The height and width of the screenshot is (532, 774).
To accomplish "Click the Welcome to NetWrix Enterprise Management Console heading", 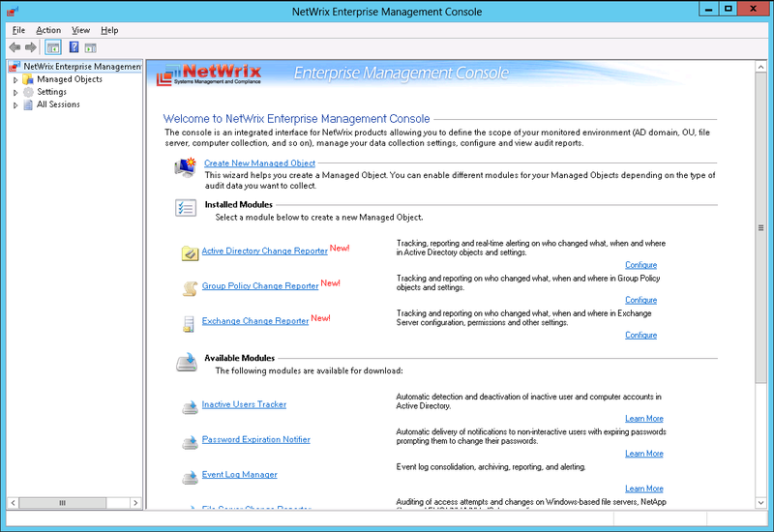I will click(296, 119).
